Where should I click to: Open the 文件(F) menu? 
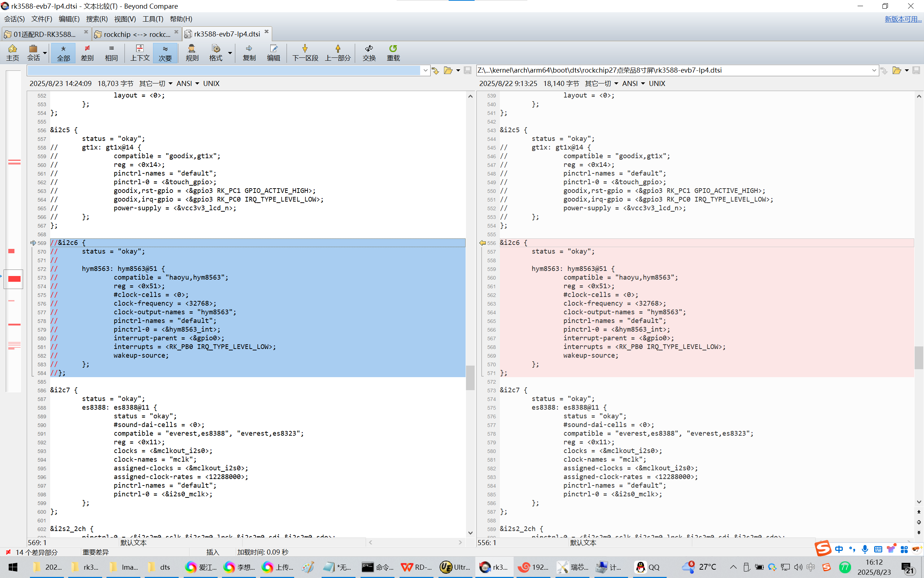pyautogui.click(x=42, y=19)
